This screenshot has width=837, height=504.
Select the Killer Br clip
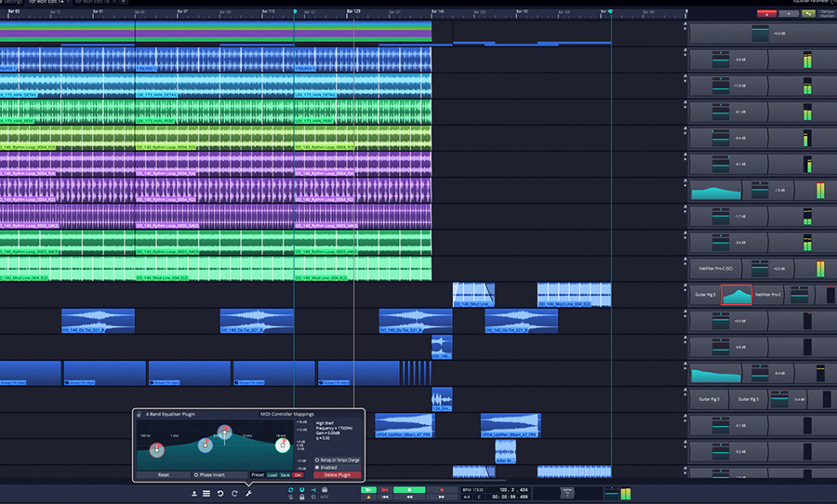[x=505, y=452]
